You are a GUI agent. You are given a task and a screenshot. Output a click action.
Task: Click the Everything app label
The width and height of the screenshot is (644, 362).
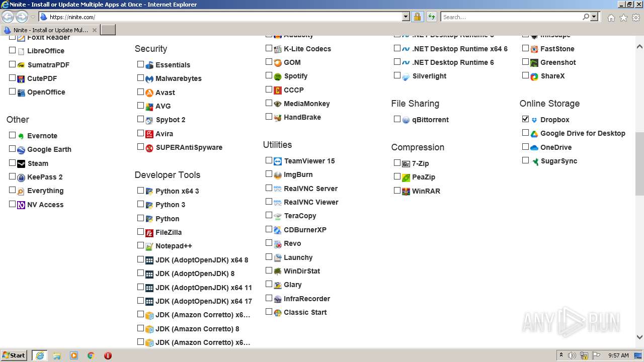click(x=45, y=191)
